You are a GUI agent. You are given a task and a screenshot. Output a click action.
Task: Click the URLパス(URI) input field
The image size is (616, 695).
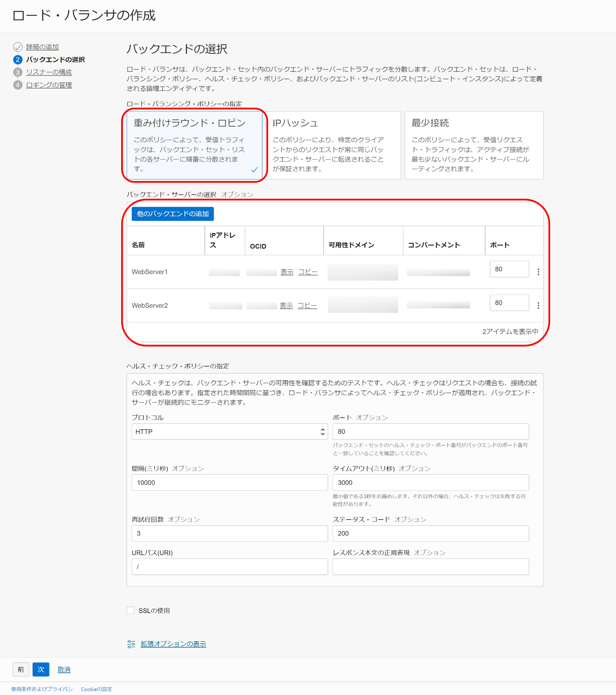point(229,567)
